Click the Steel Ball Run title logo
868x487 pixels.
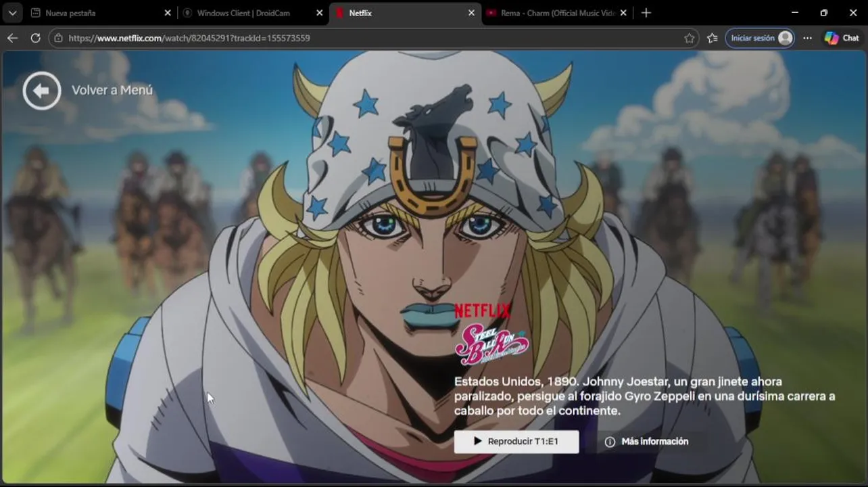coord(491,345)
